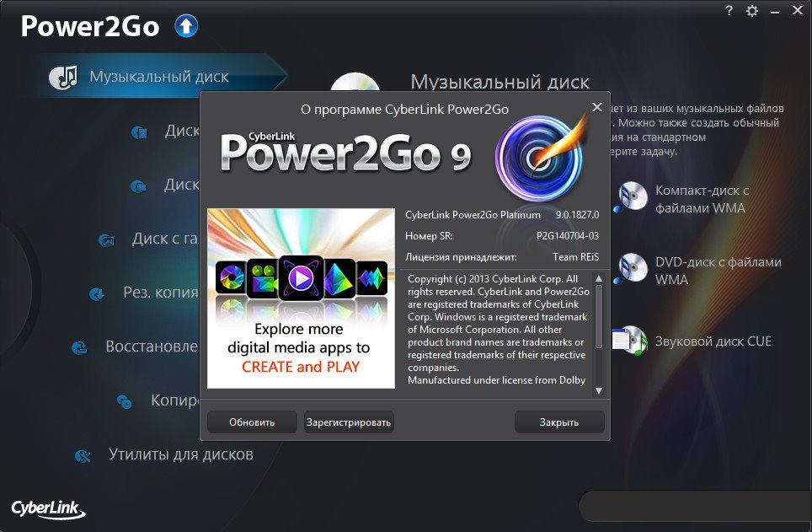The height and width of the screenshot is (532, 812).
Task: Click the Диск с га... photo gallery icon
Action: (x=106, y=240)
